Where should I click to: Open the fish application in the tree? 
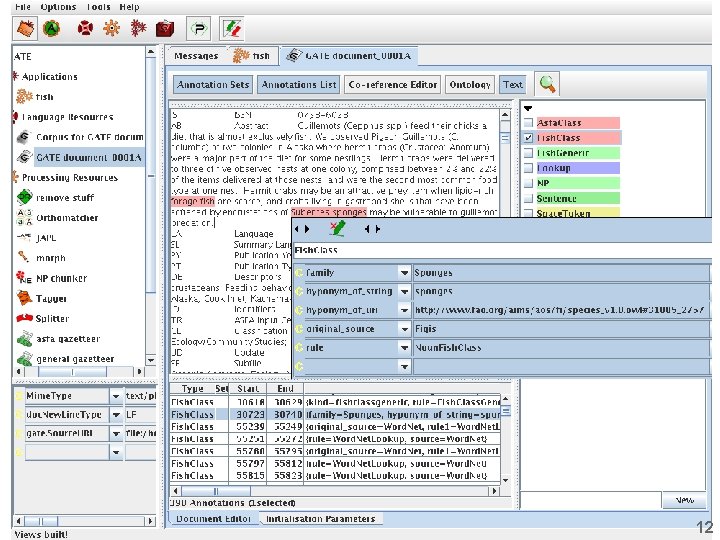tap(44, 97)
